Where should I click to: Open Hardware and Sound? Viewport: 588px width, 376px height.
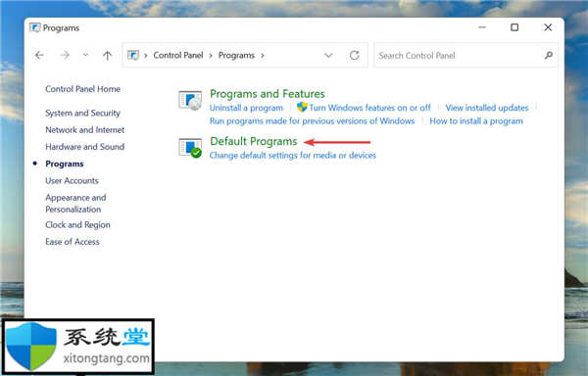[84, 147]
